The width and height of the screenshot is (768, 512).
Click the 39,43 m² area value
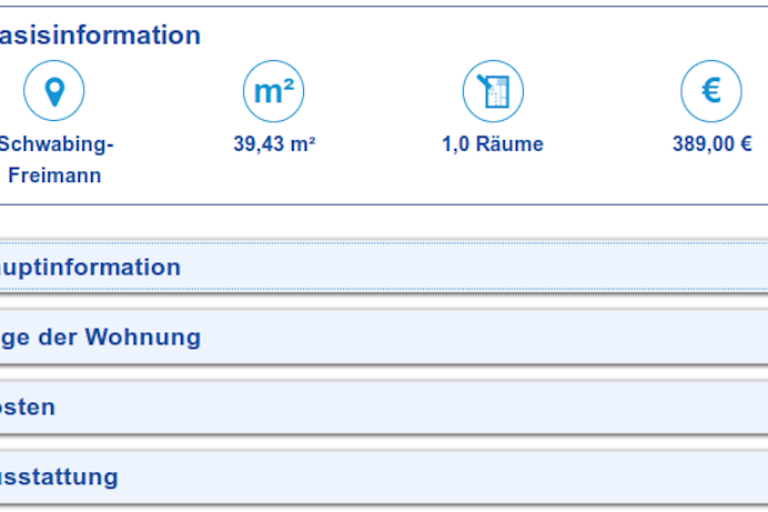274,144
